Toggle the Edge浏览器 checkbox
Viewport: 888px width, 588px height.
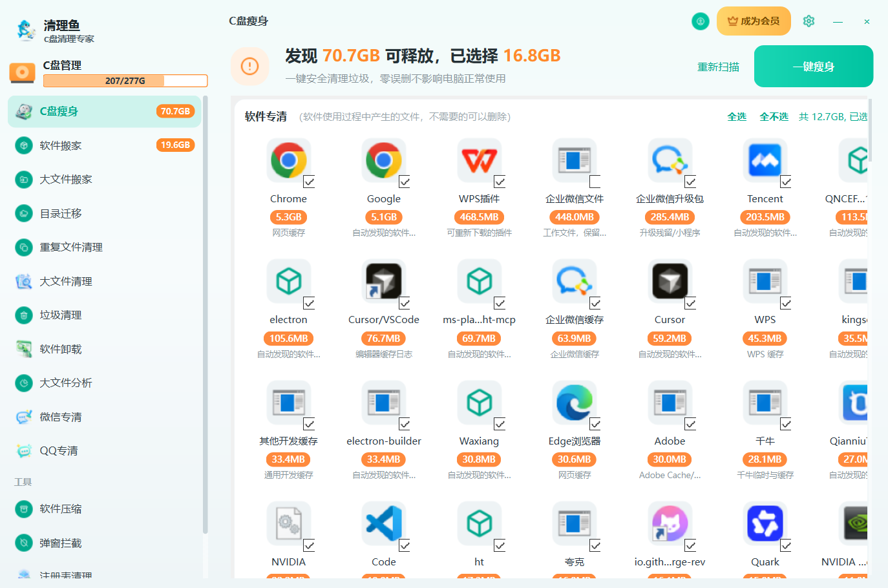click(595, 424)
